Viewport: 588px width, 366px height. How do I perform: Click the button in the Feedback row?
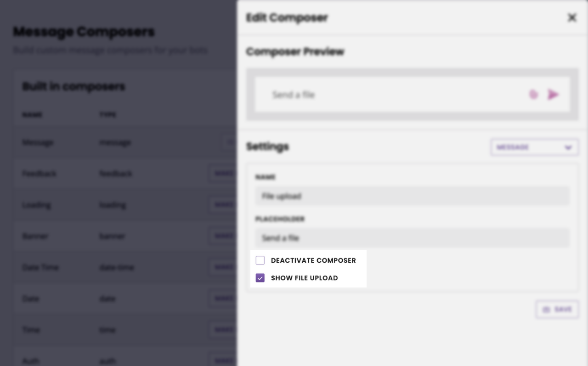[223, 174]
